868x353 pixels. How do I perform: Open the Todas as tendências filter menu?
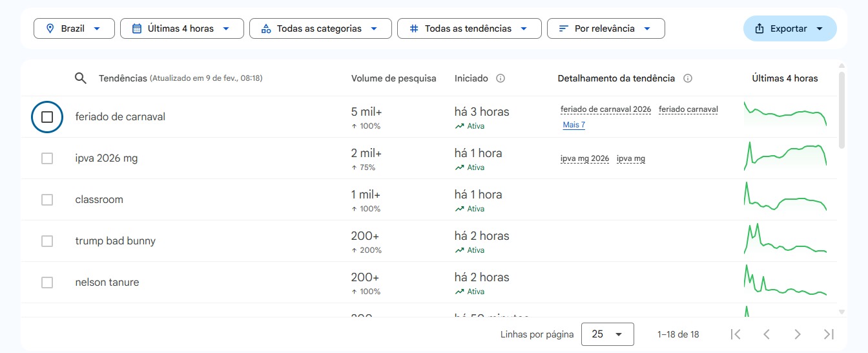coord(469,28)
